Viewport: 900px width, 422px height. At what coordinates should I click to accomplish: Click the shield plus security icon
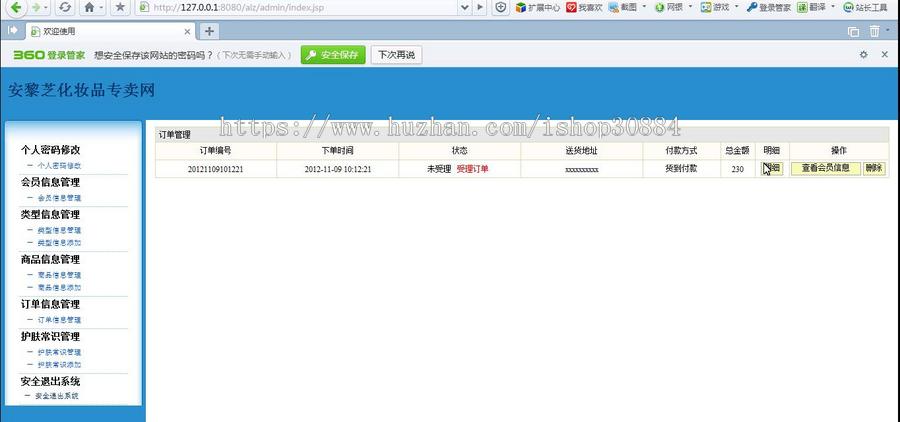(501, 7)
